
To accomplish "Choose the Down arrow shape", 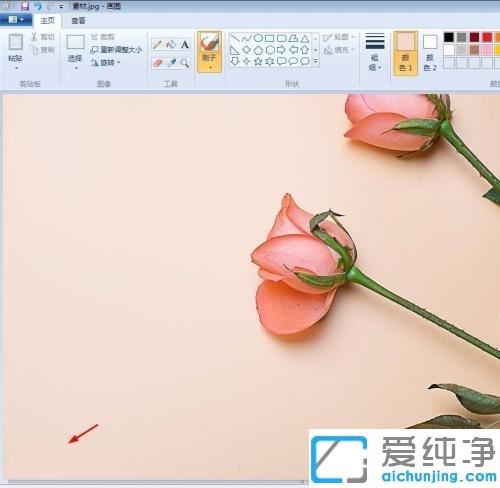I will 235,61.
